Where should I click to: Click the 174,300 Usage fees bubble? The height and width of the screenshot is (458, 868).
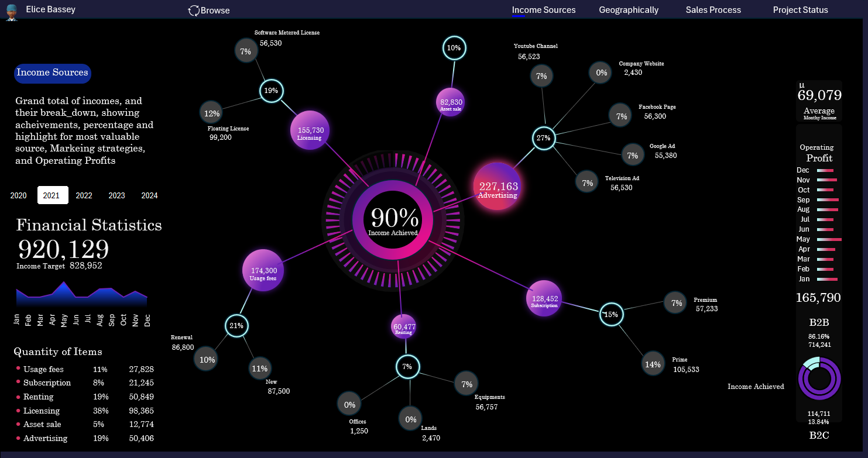[263, 271]
